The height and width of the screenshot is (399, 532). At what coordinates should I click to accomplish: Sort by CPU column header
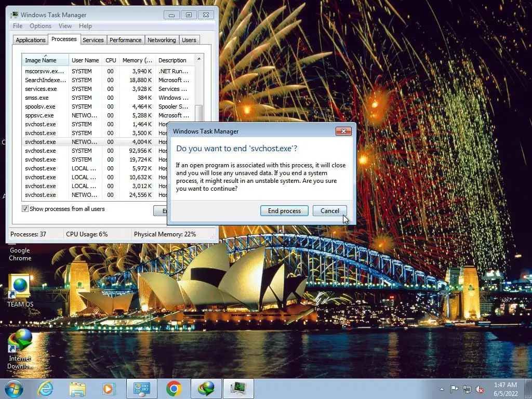[111, 60]
